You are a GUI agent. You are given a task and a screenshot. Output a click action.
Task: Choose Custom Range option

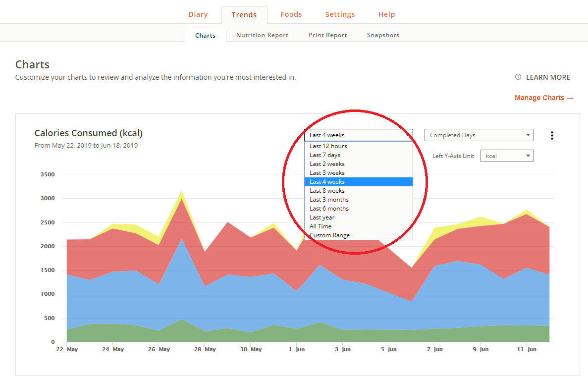point(359,235)
